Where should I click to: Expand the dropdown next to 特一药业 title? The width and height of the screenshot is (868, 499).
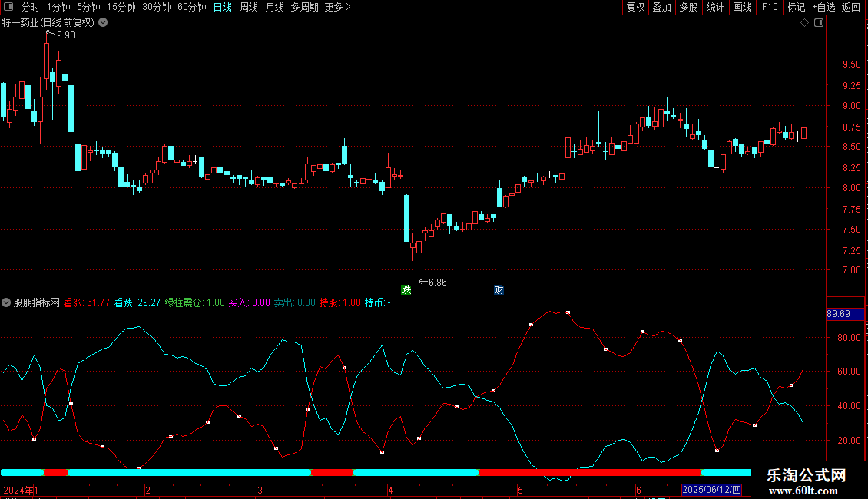[103, 23]
